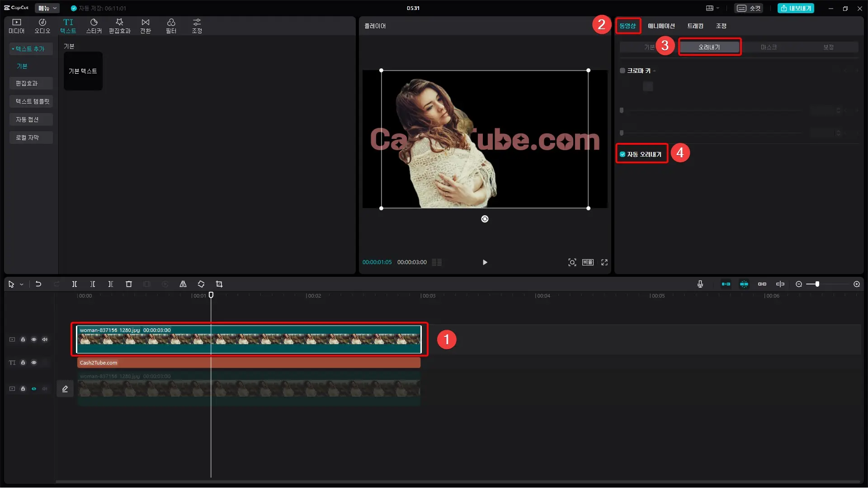This screenshot has height=488, width=868.
Task: Show the bottom hidden video track eye
Action: [34, 389]
